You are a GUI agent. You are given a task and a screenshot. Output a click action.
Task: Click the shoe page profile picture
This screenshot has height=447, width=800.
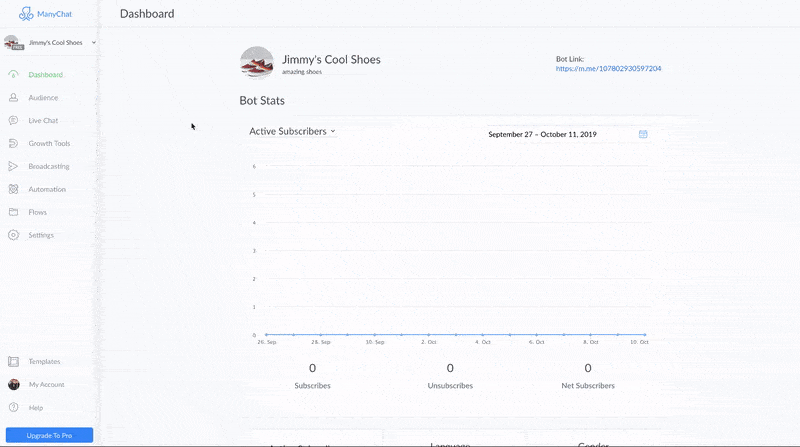257,62
